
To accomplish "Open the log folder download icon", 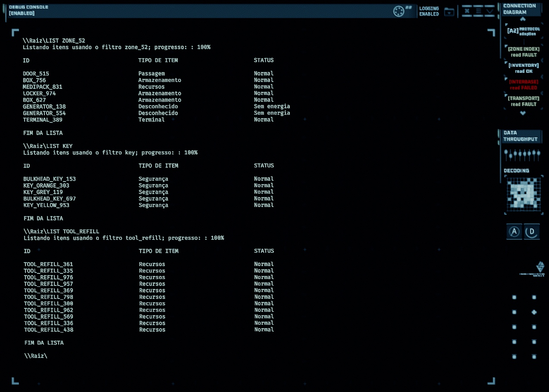I will pyautogui.click(x=449, y=12).
